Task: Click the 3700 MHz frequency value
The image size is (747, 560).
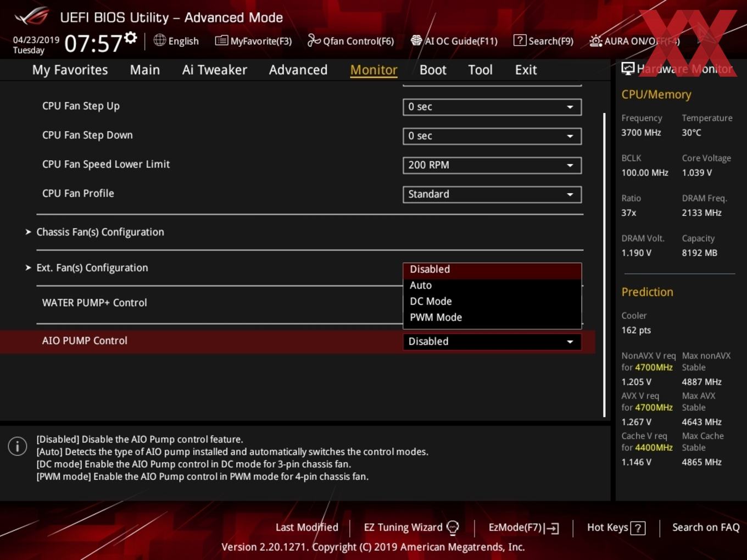Action: coord(641,132)
